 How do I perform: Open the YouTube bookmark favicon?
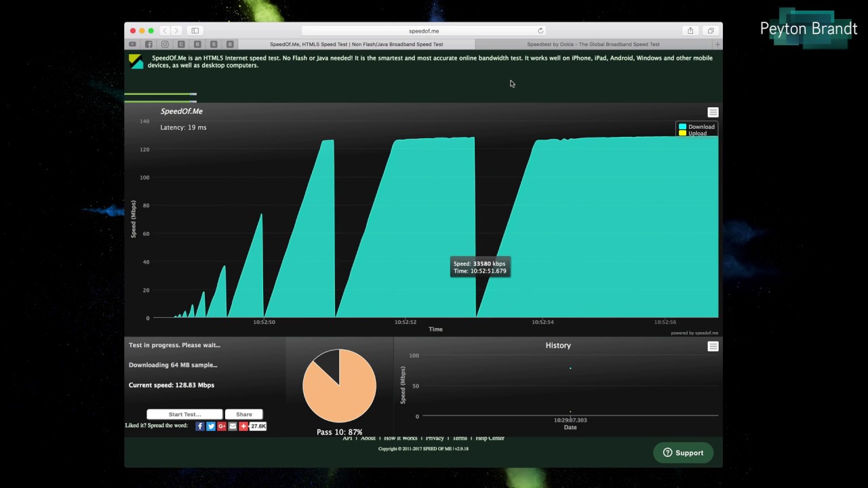point(133,44)
